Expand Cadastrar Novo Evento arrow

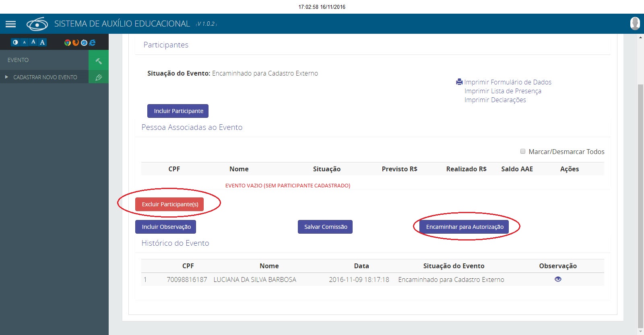[x=6, y=77]
